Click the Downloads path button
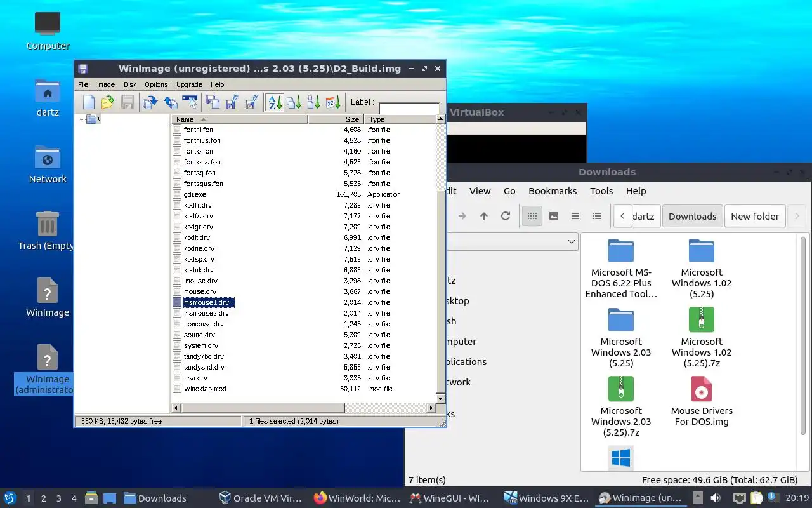The image size is (812, 508). pyautogui.click(x=692, y=216)
